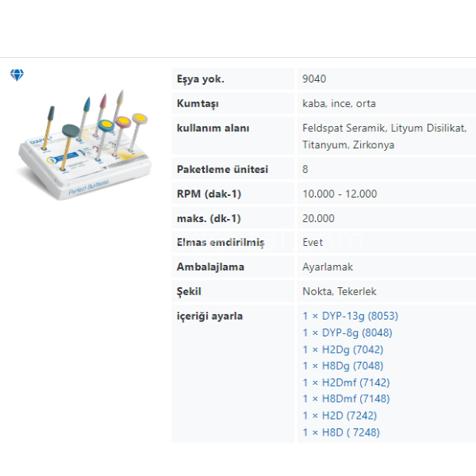Click the blue diamond icon
476x476 pixels.
pyautogui.click(x=17, y=75)
